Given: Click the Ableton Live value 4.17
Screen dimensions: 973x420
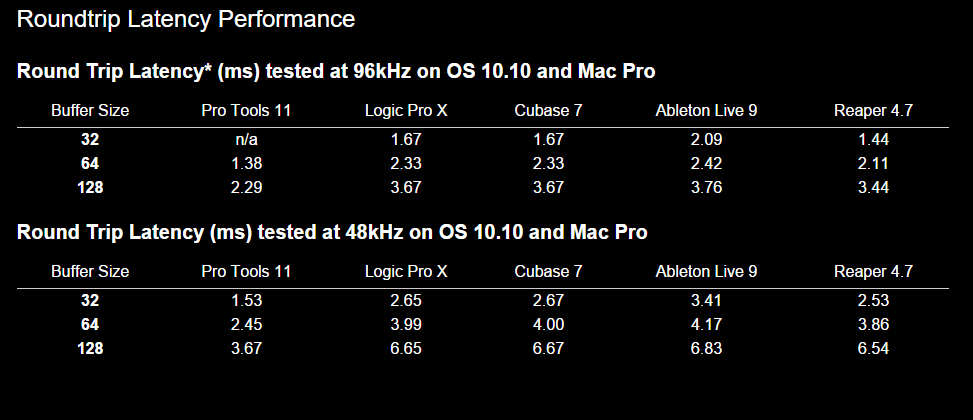Looking at the screenshot, I should [x=706, y=325].
